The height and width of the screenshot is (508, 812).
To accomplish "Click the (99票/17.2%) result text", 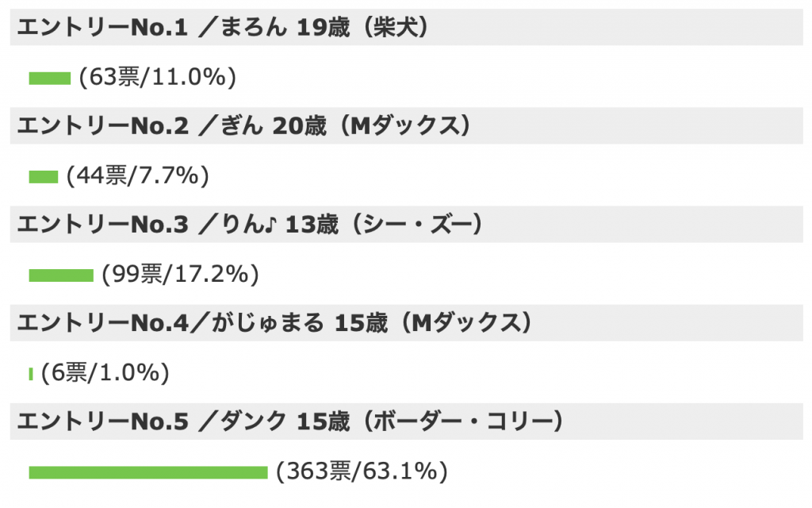I will (180, 274).
